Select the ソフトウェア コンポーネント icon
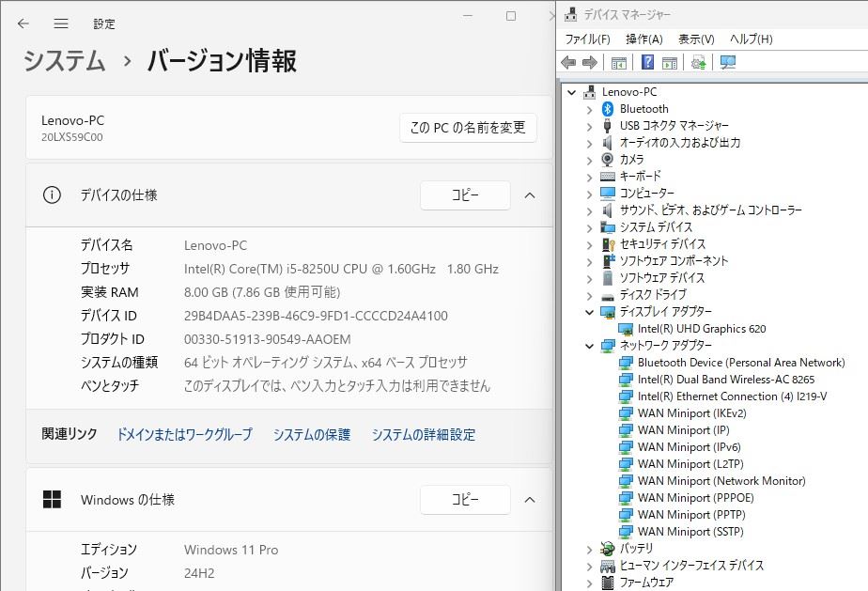 [609, 261]
